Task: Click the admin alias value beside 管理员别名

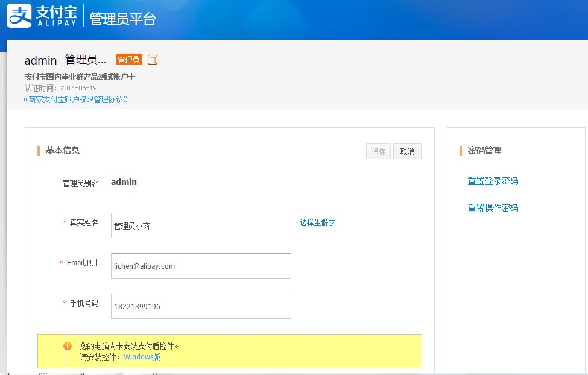Action: point(124,182)
